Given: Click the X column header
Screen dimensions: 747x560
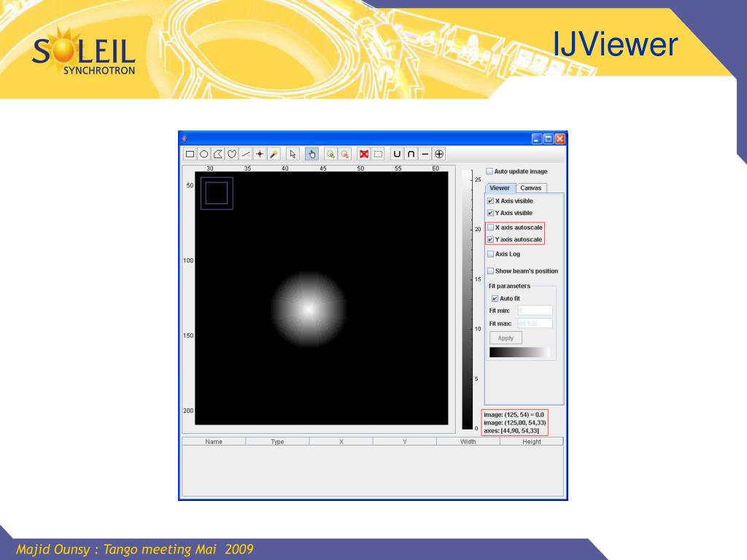Looking at the screenshot, I should (x=341, y=442).
